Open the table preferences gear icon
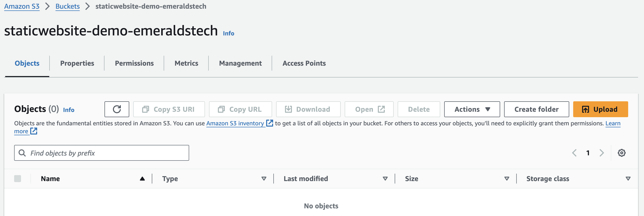644x216 pixels. point(621,153)
